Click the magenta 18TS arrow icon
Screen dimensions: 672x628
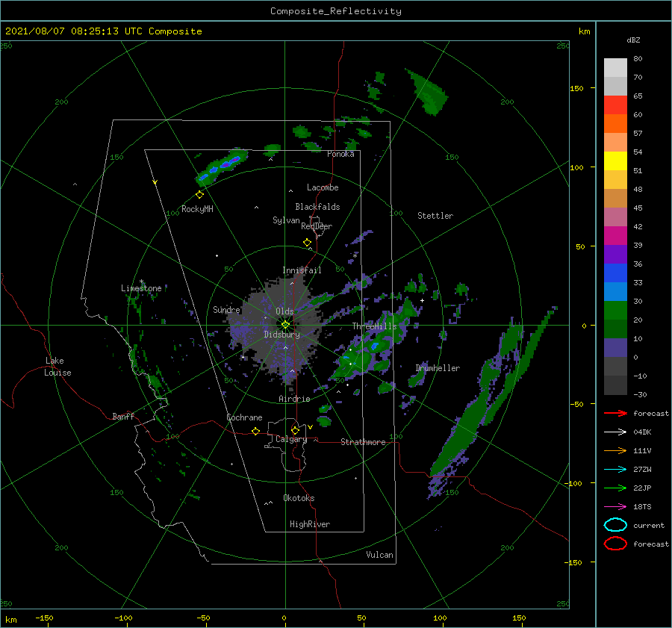[x=615, y=507]
